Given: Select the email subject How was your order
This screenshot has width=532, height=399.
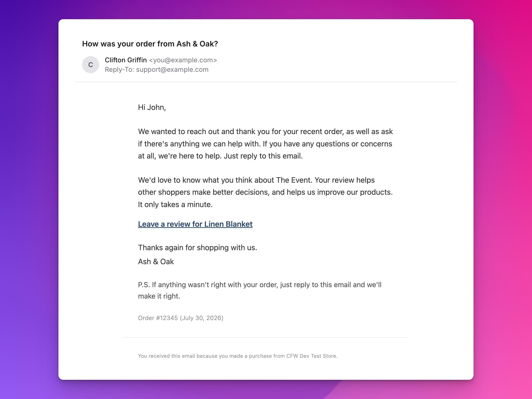Looking at the screenshot, I should (x=150, y=44).
